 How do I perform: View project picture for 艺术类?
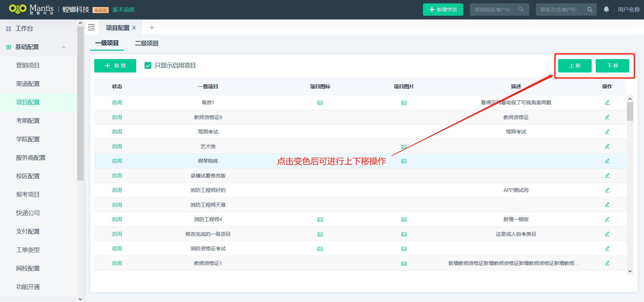404,147
